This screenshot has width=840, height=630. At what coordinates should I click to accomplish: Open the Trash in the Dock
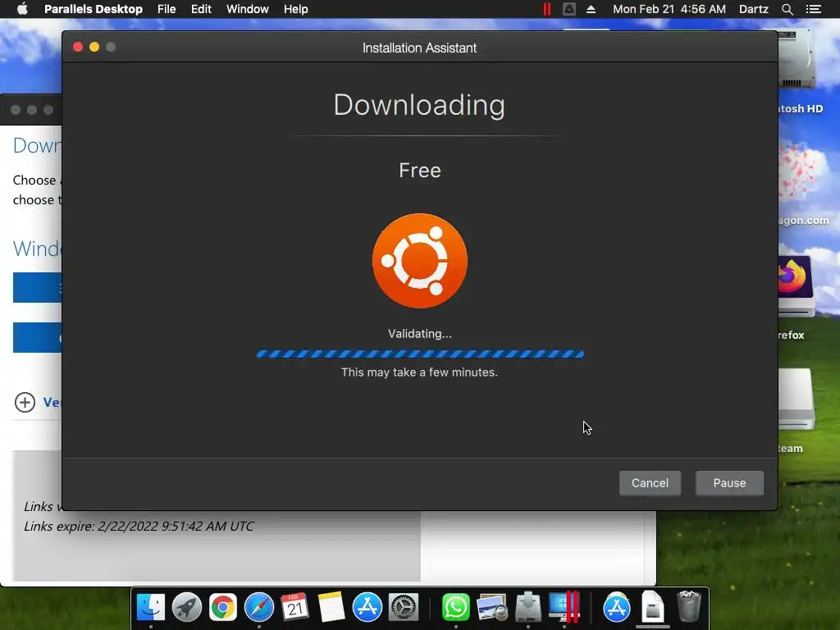(689, 606)
